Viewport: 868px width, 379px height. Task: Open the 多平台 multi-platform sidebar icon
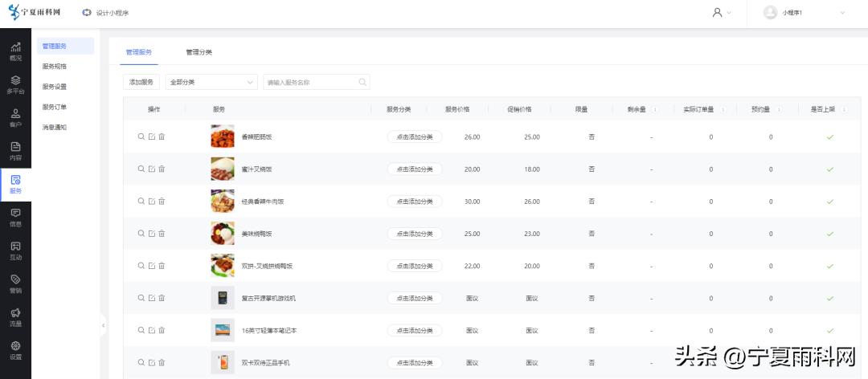click(15, 84)
